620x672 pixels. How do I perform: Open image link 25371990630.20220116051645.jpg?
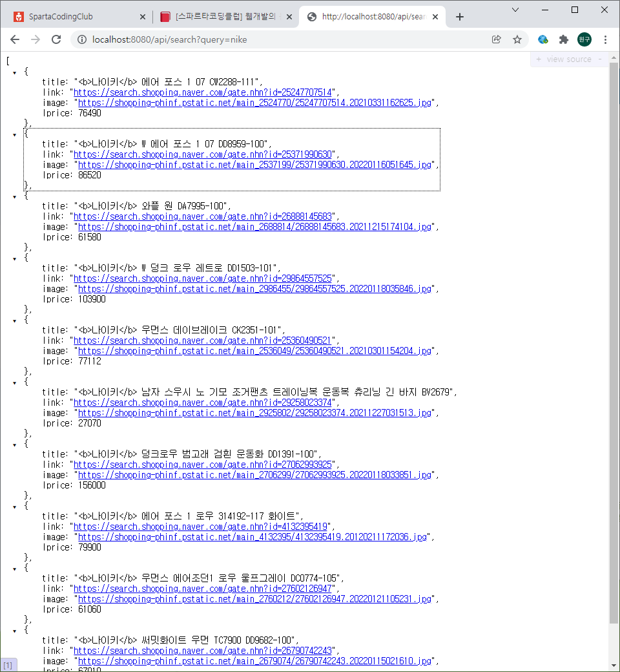click(x=254, y=165)
